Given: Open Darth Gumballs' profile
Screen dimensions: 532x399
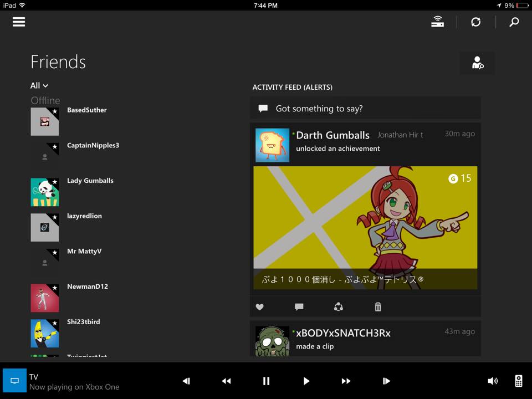Looking at the screenshot, I should [332, 135].
